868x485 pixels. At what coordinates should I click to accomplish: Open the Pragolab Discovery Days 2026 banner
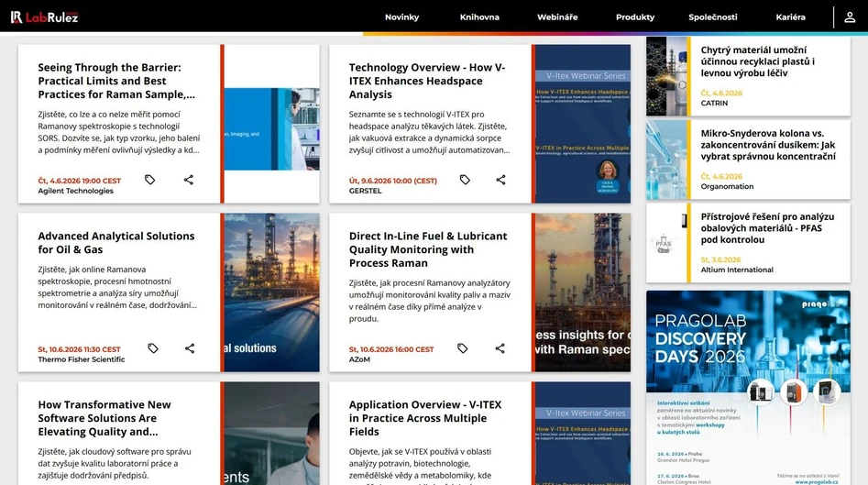pos(749,388)
